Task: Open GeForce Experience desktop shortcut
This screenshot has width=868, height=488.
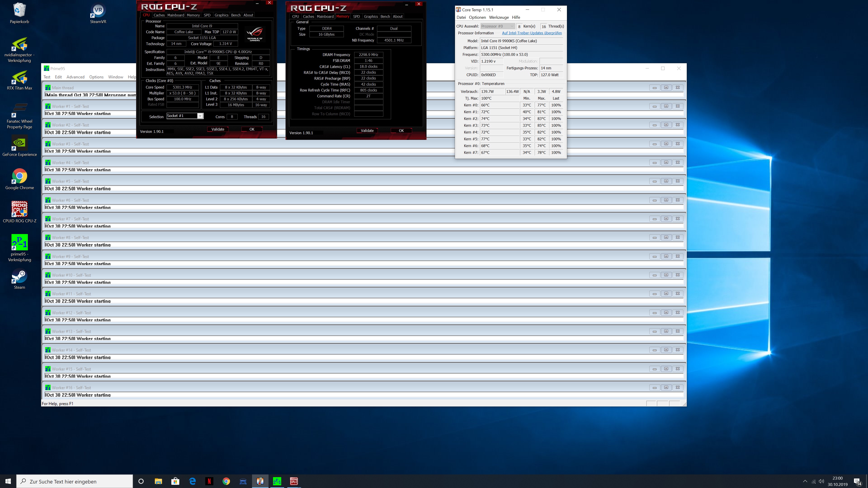Action: (19, 143)
